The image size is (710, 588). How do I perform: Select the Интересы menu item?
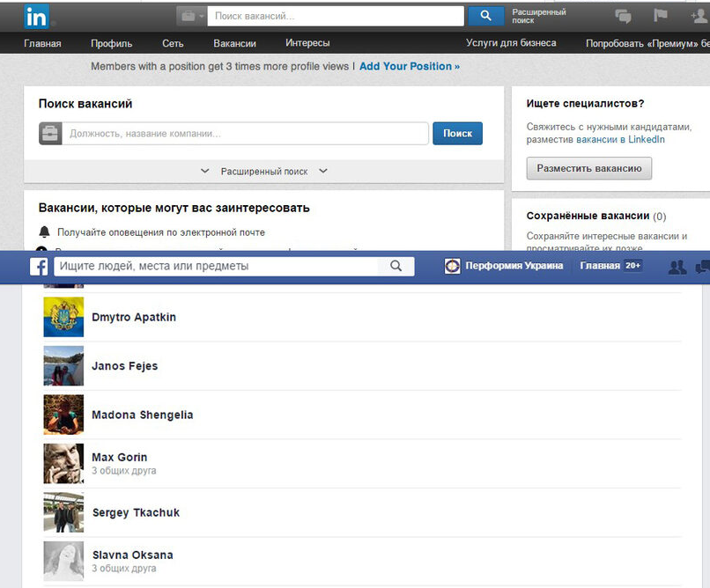(307, 43)
